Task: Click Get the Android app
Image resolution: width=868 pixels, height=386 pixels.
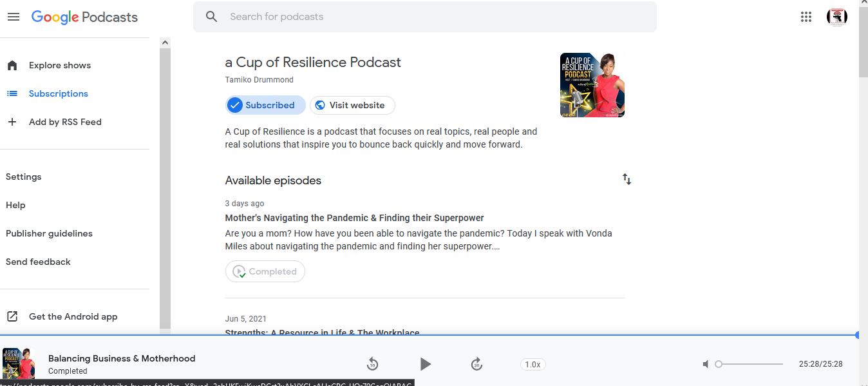Action: click(x=73, y=316)
